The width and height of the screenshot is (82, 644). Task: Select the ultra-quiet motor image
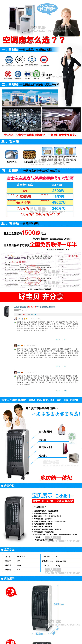tap(11, 155)
